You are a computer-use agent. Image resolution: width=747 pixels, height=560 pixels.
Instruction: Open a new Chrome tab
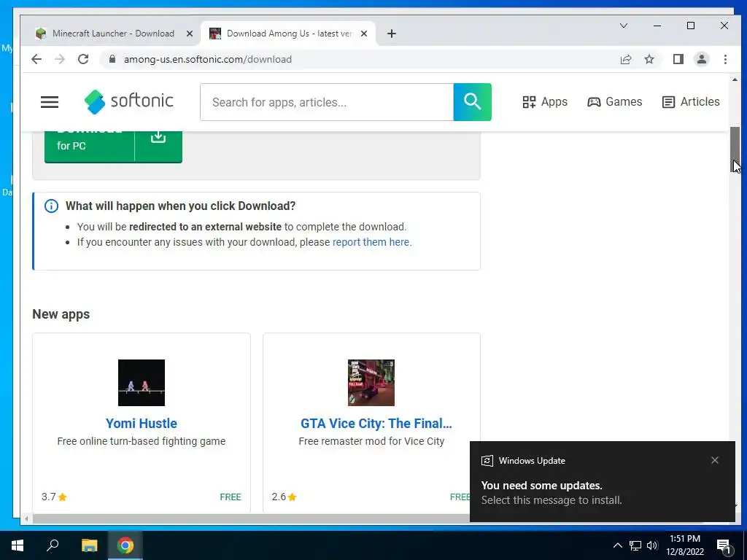pyautogui.click(x=392, y=34)
